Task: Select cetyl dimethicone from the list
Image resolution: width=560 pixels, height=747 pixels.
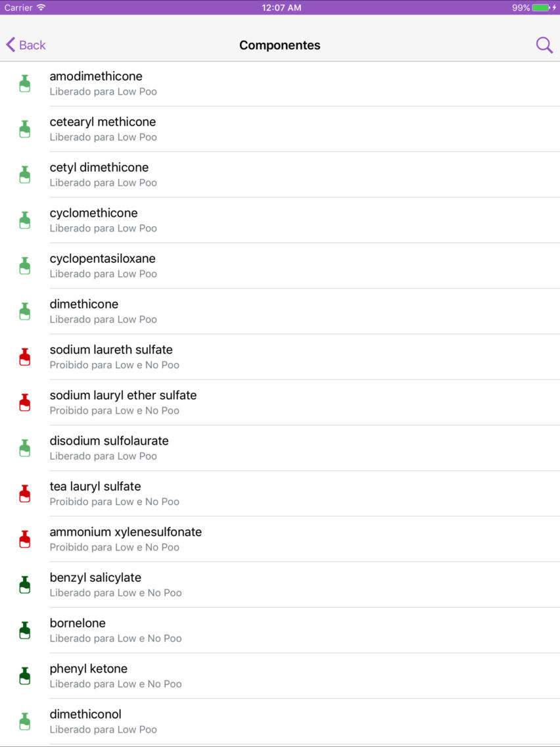Action: [x=280, y=175]
